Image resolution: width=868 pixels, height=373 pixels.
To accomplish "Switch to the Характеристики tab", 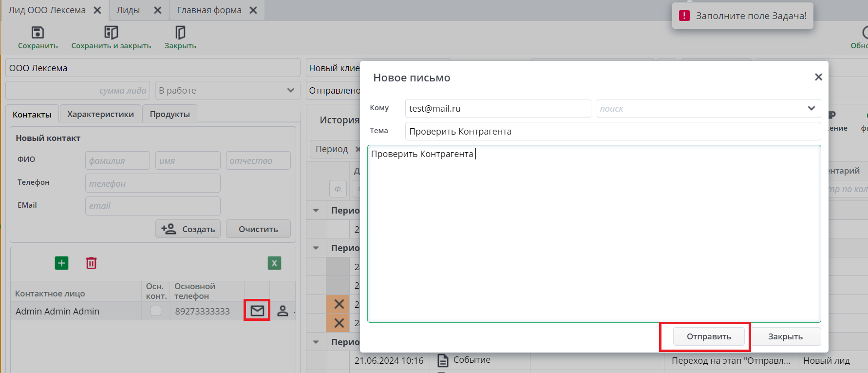I will tap(100, 114).
